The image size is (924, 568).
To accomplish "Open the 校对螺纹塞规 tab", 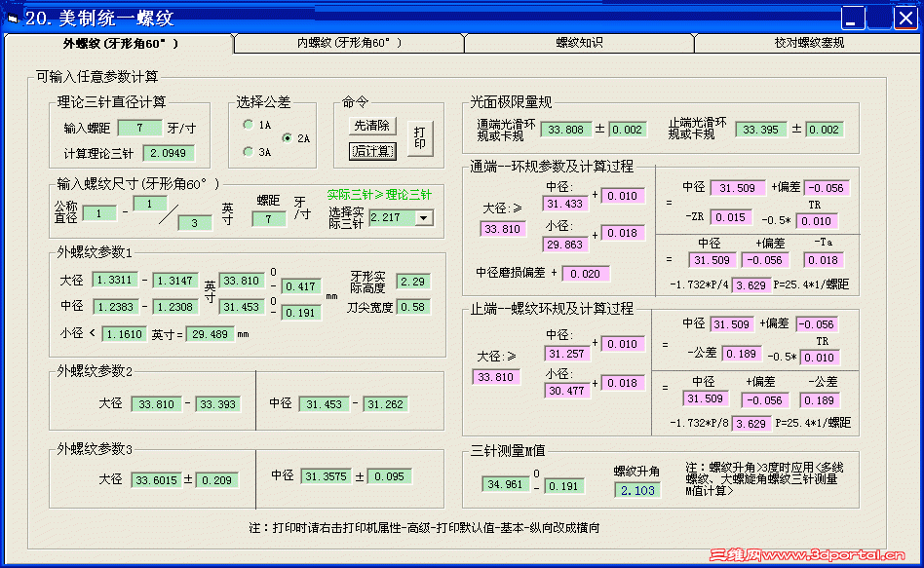I will pos(809,43).
